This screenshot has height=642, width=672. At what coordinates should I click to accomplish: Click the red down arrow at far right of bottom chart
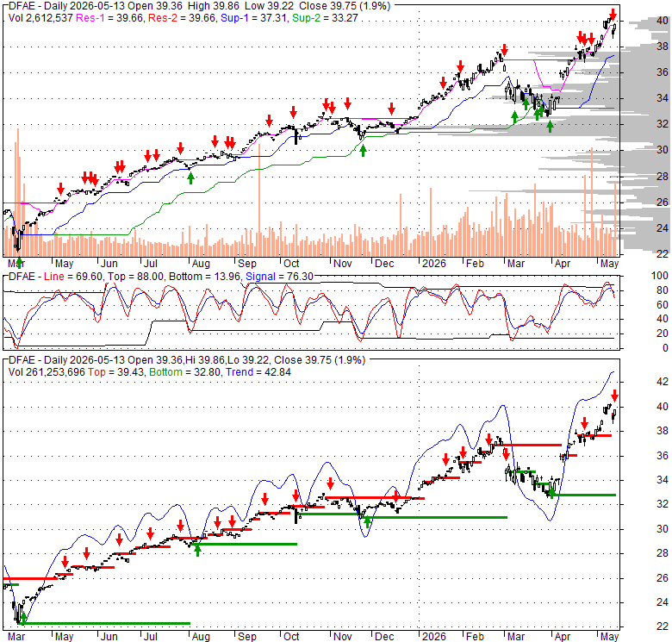point(614,396)
